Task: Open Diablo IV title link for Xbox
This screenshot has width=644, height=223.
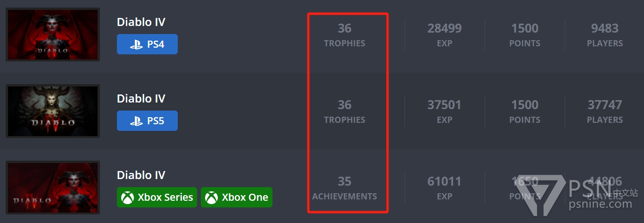Action: [x=141, y=175]
